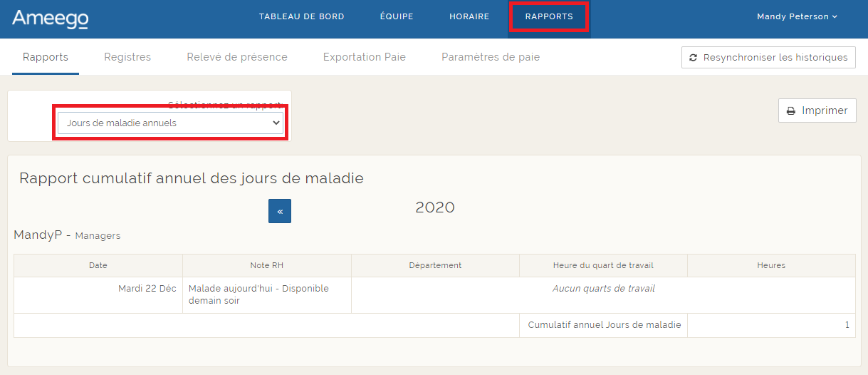
Task: Open the Horaire menu
Action: point(469,16)
